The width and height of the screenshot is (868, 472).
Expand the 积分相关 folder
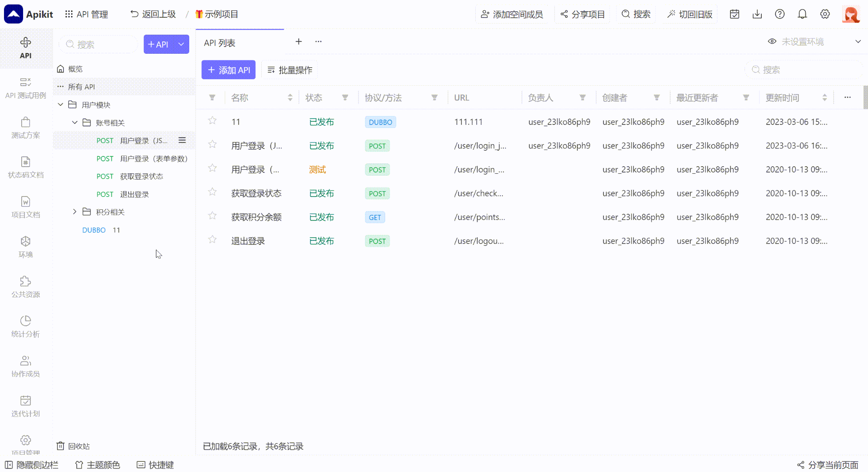(74, 212)
